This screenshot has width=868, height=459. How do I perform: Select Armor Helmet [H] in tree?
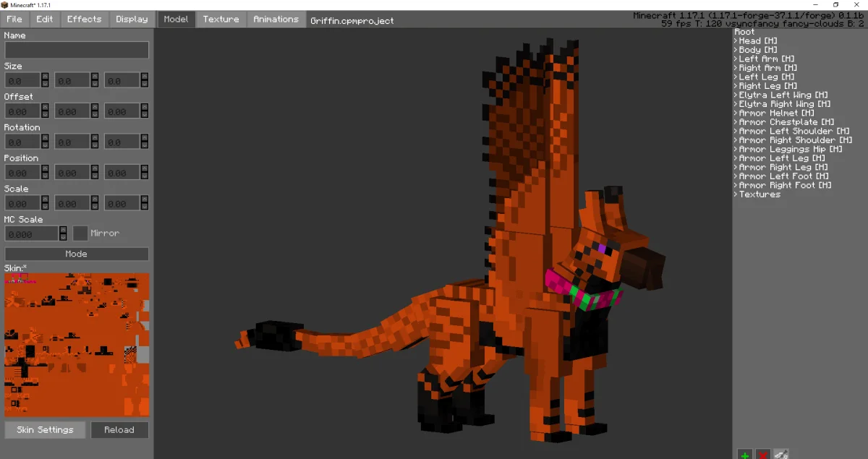pyautogui.click(x=777, y=113)
